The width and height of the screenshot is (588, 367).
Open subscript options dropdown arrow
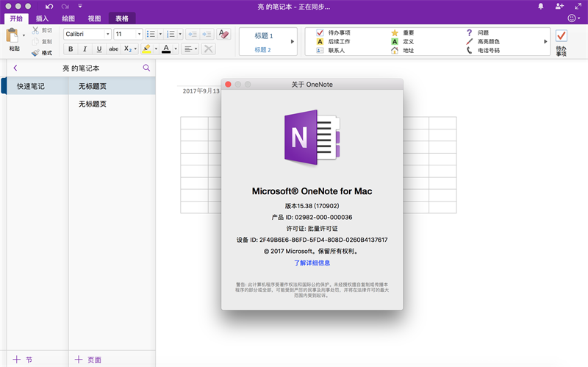135,49
